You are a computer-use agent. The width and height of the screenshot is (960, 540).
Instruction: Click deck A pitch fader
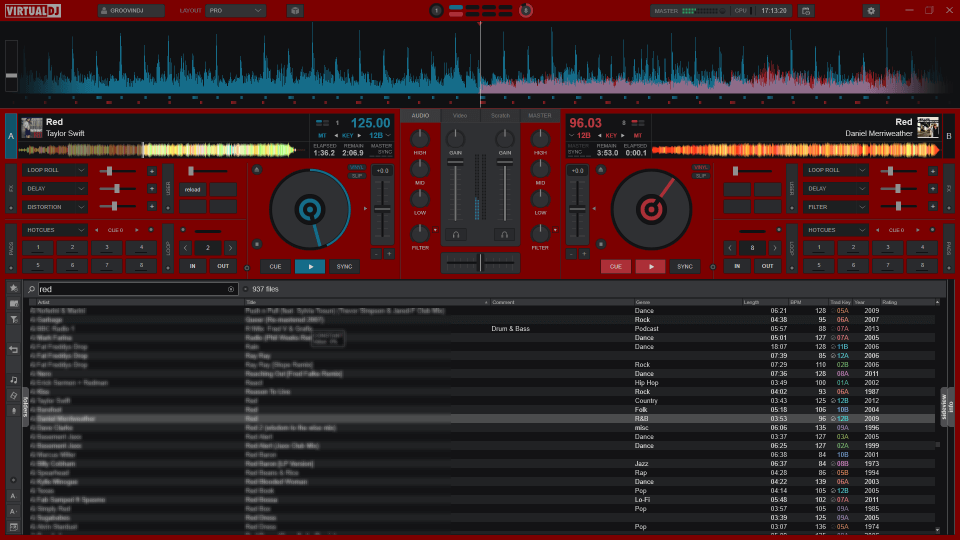(382, 210)
